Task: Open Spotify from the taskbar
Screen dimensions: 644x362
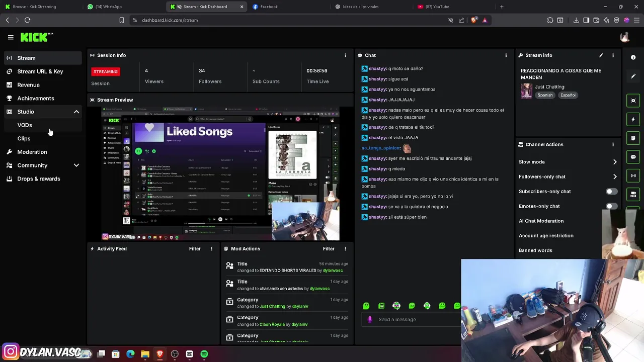Action: pos(204,354)
